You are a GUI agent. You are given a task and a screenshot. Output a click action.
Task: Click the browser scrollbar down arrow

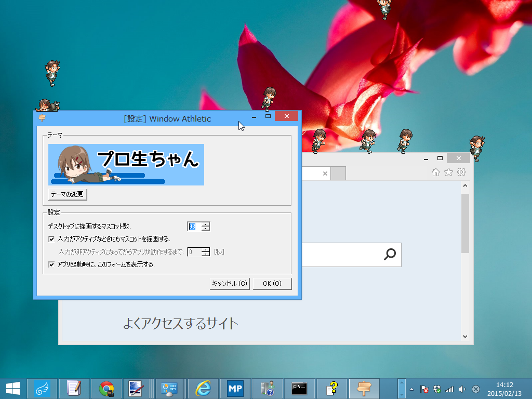(x=465, y=337)
